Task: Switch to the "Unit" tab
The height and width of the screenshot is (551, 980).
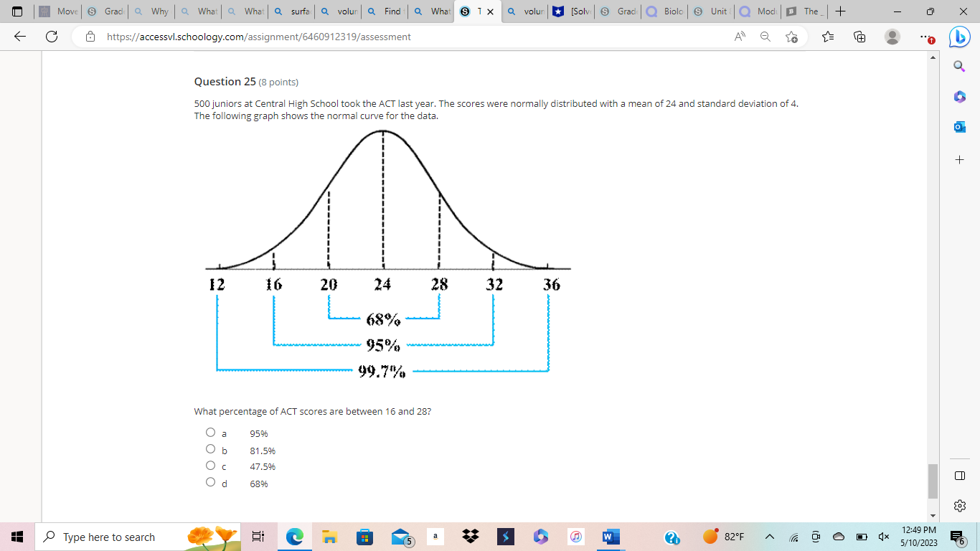Action: [x=712, y=11]
